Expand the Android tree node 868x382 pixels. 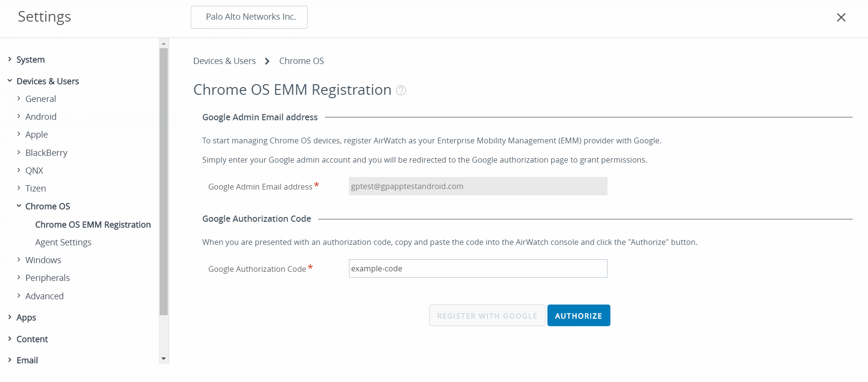(19, 116)
